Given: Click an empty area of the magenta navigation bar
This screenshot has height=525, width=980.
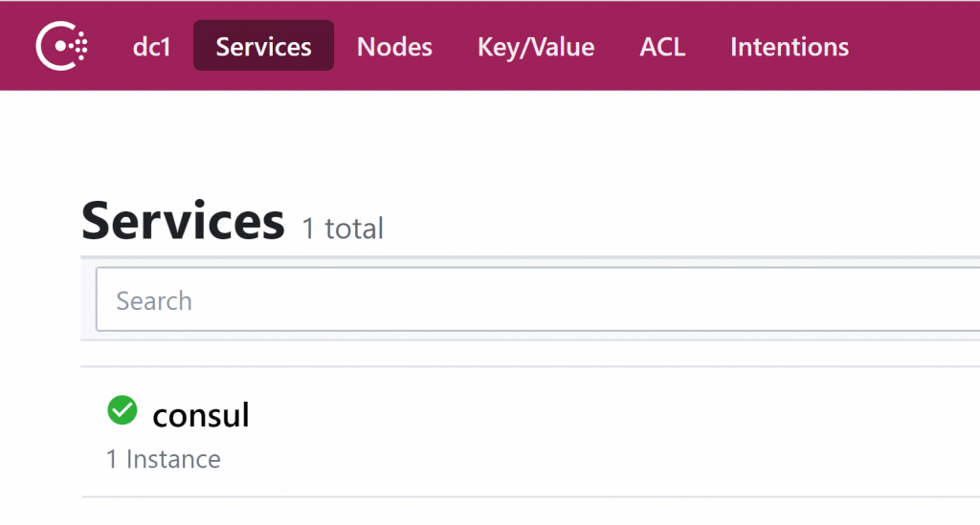Looking at the screenshot, I should coord(914,46).
